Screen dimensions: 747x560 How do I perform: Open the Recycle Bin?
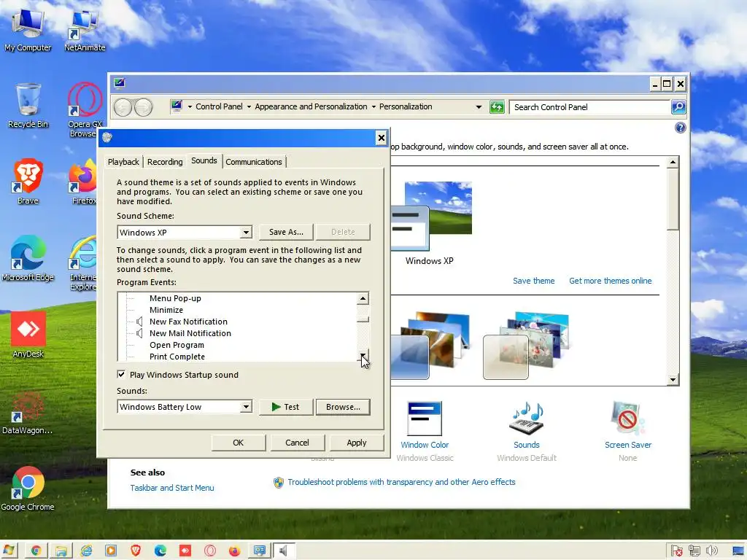pyautogui.click(x=28, y=106)
